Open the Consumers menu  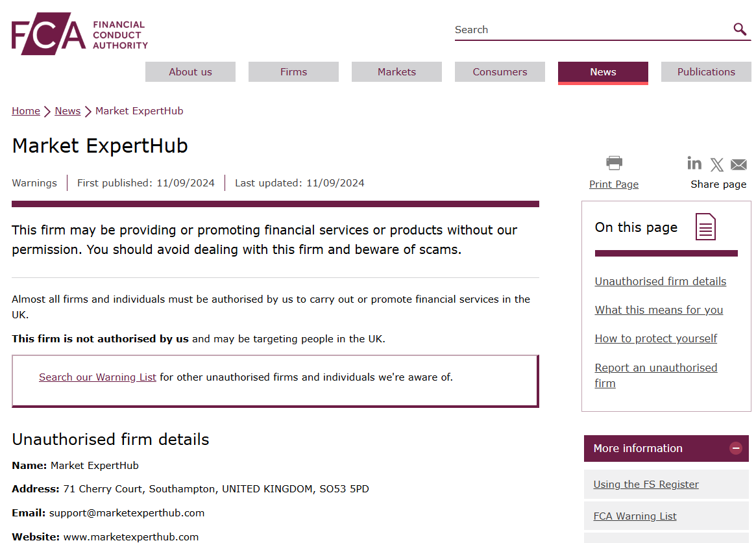click(x=500, y=72)
